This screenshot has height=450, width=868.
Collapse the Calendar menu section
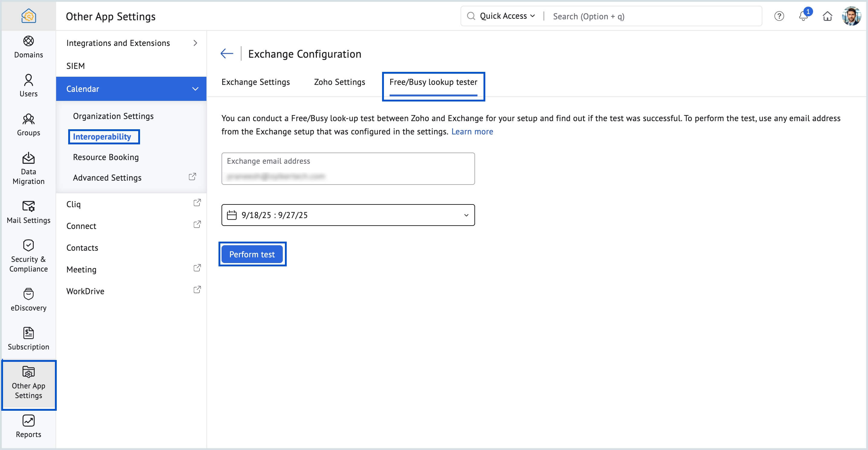point(195,89)
